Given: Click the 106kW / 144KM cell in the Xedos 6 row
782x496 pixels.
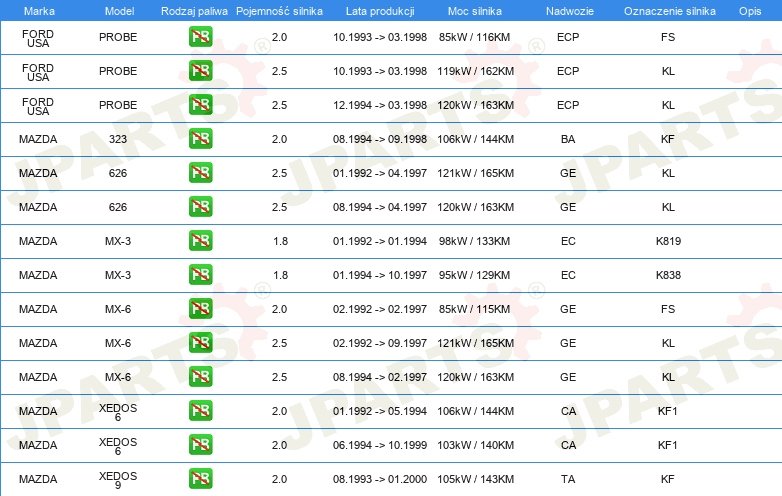Looking at the screenshot, I should coord(475,411).
